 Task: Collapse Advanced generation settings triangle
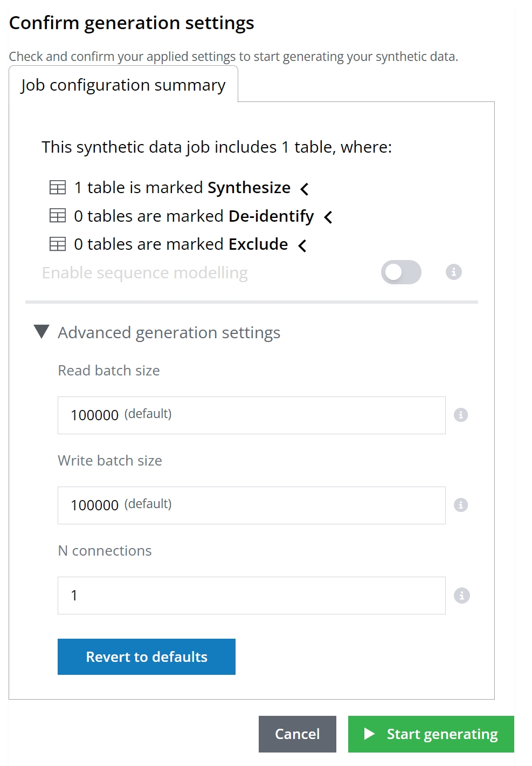(x=42, y=332)
